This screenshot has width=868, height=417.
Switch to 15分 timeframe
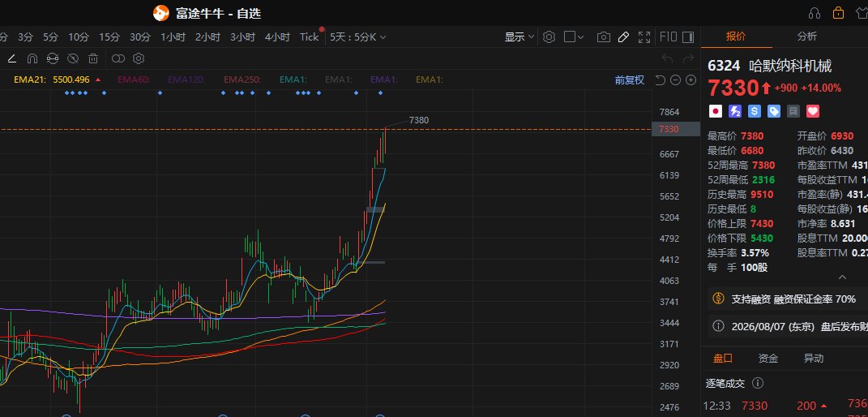(109, 37)
